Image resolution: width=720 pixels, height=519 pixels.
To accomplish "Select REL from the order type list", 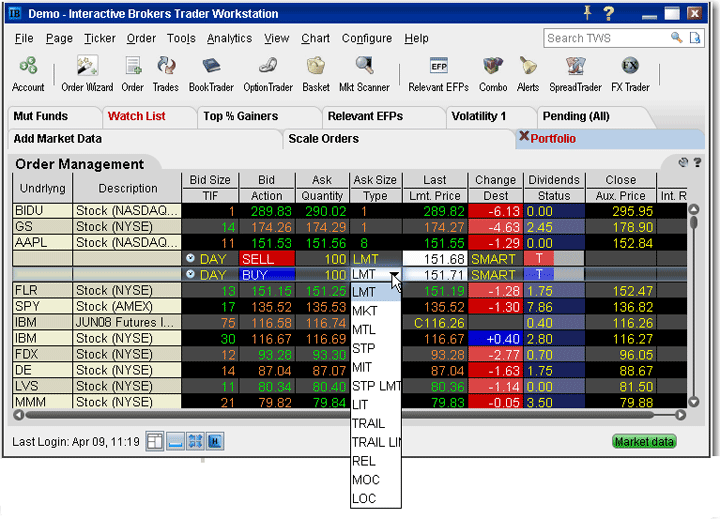I will pyautogui.click(x=376, y=461).
